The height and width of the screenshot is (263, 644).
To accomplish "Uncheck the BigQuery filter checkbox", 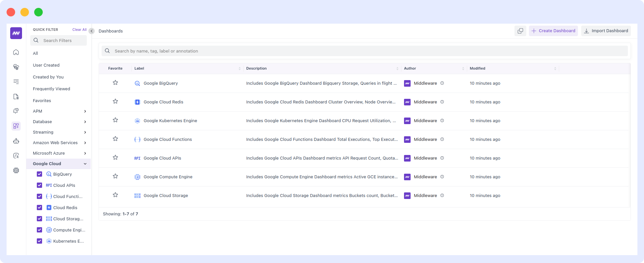I will (x=39, y=174).
